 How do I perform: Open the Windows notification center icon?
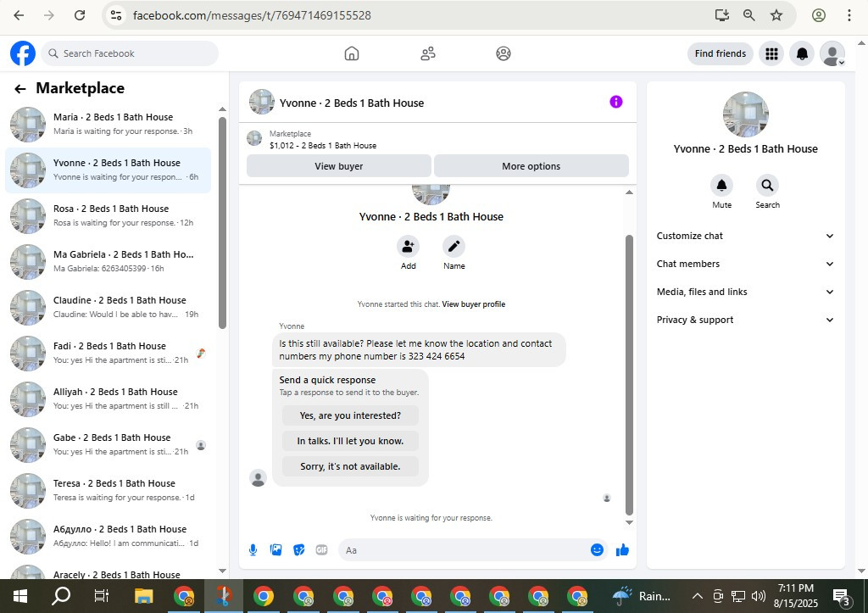coord(842,596)
